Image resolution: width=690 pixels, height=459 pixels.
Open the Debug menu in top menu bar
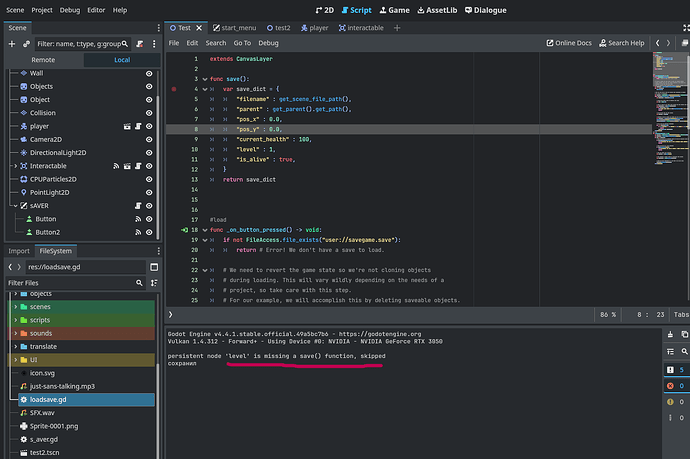(x=69, y=9)
